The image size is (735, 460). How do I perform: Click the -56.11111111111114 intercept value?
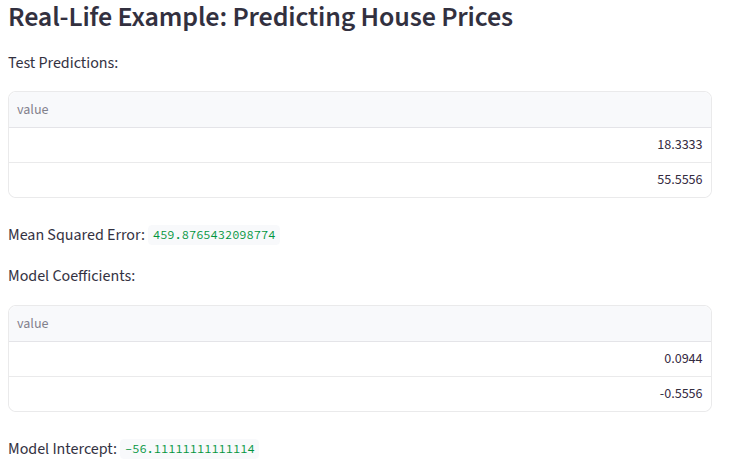190,451
